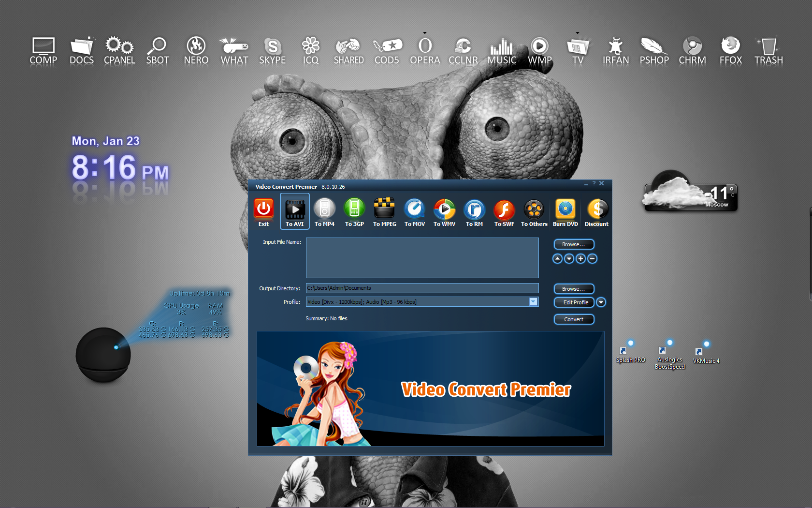
Task: Launch SBOT magnifier icon
Action: 158,51
